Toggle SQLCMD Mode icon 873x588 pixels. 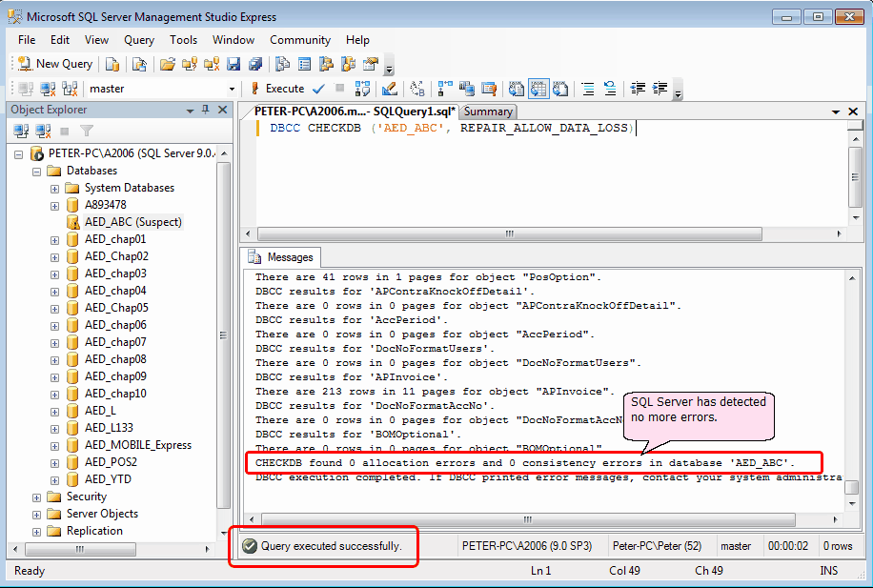pos(489,89)
